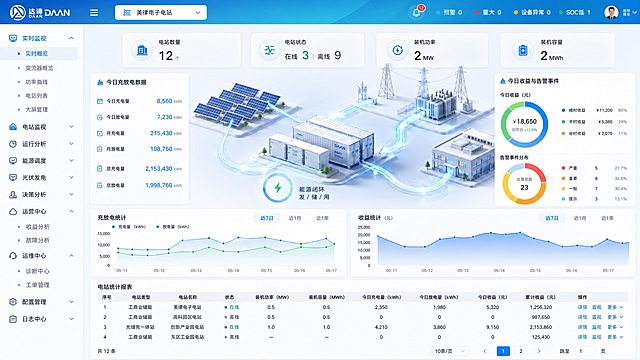Click the 实时监视 monitor icon in sidebar

click(x=13, y=38)
